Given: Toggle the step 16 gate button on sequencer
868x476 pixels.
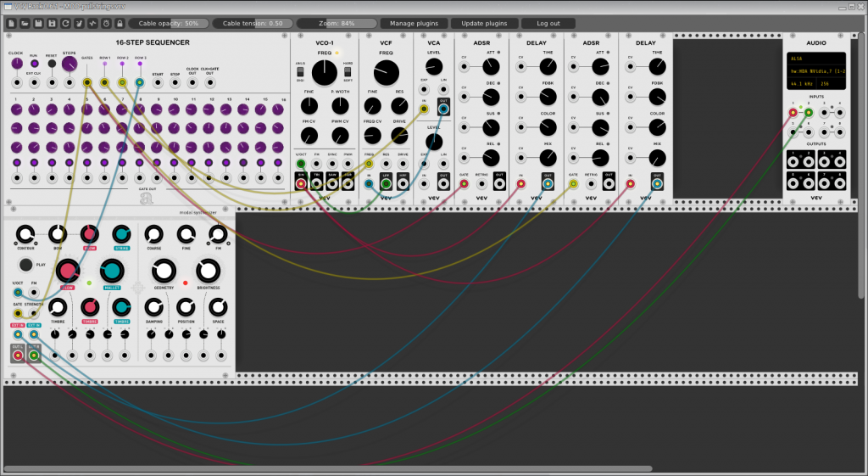Looking at the screenshot, I should [x=278, y=163].
